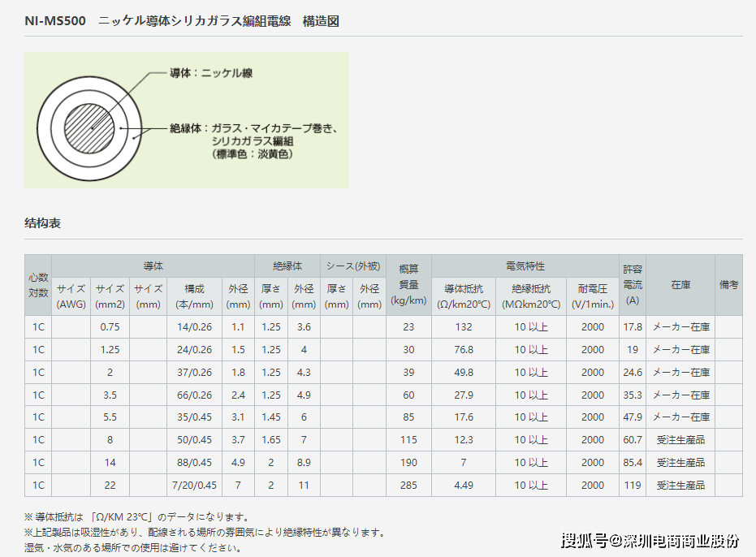The width and height of the screenshot is (756, 557).
Task: Click the シース(外被) group header
Action: (x=353, y=266)
